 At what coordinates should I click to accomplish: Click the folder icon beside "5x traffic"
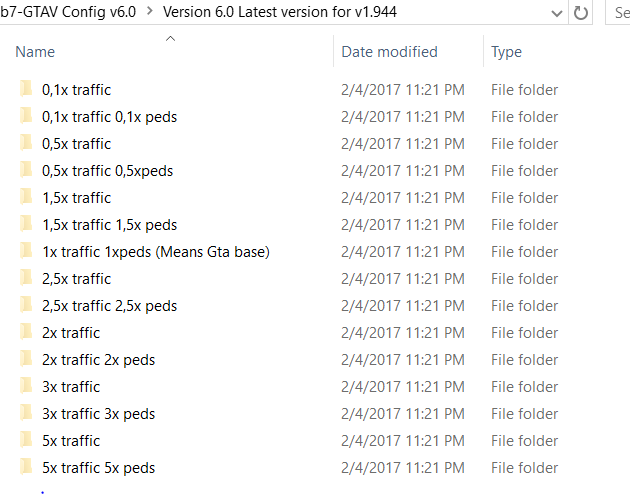26,441
